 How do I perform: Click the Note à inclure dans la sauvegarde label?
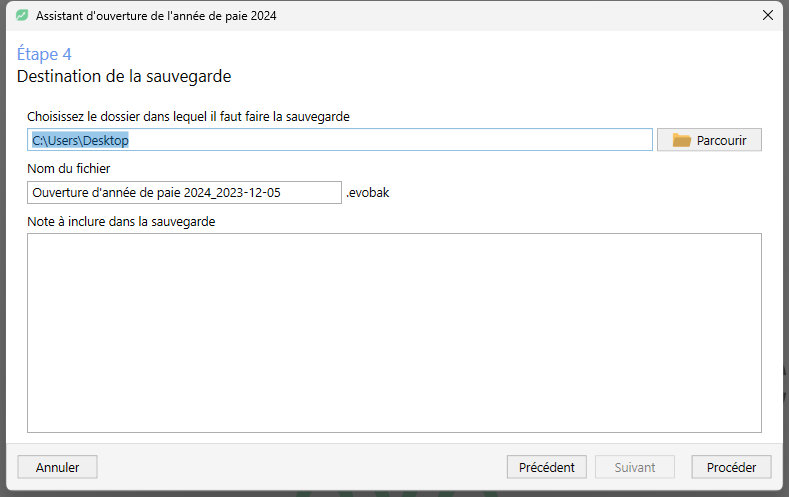[121, 222]
